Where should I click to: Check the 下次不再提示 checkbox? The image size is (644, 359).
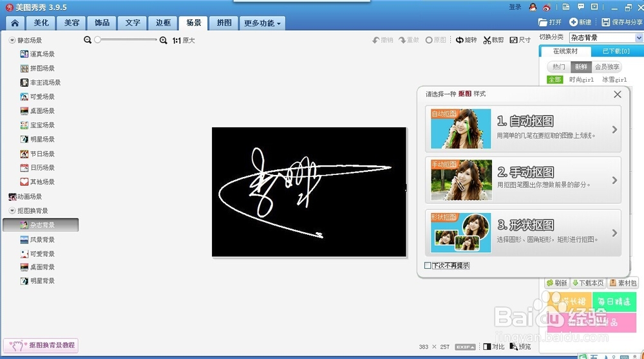point(428,266)
